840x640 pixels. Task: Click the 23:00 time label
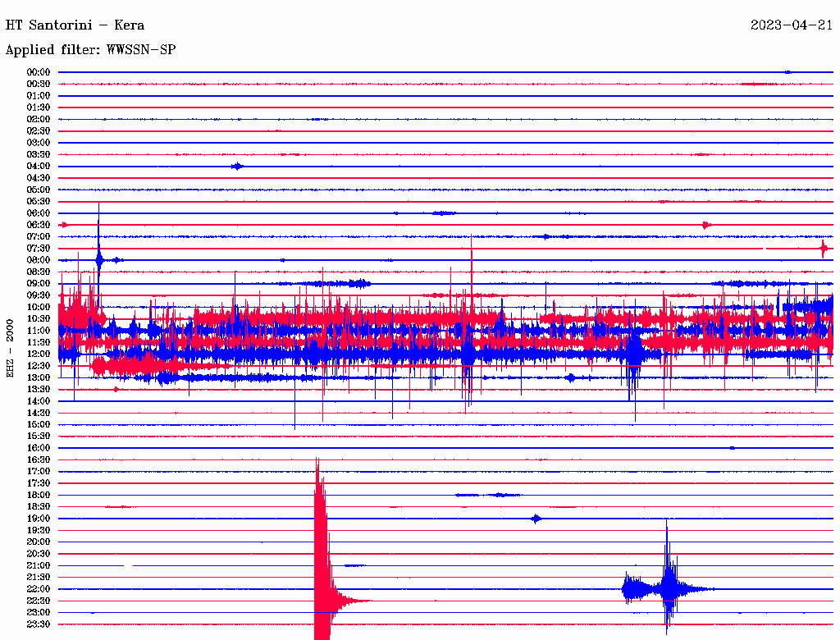39,613
